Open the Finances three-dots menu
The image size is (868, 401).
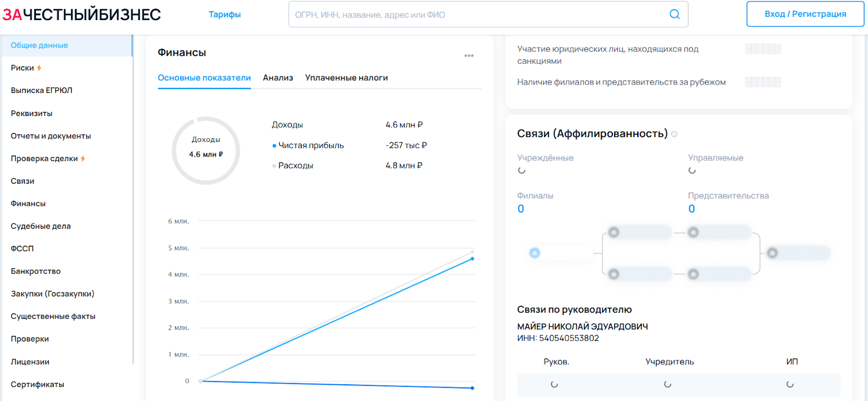click(x=469, y=56)
